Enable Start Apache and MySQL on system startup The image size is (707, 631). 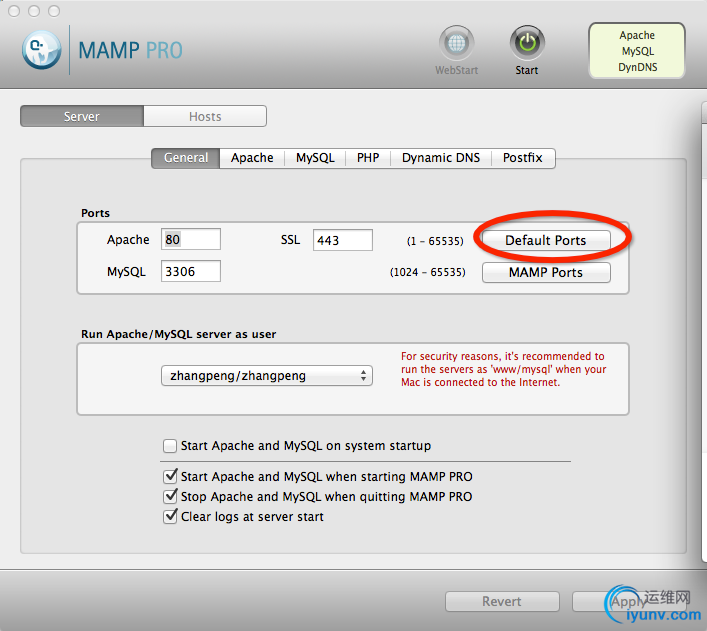(170, 446)
